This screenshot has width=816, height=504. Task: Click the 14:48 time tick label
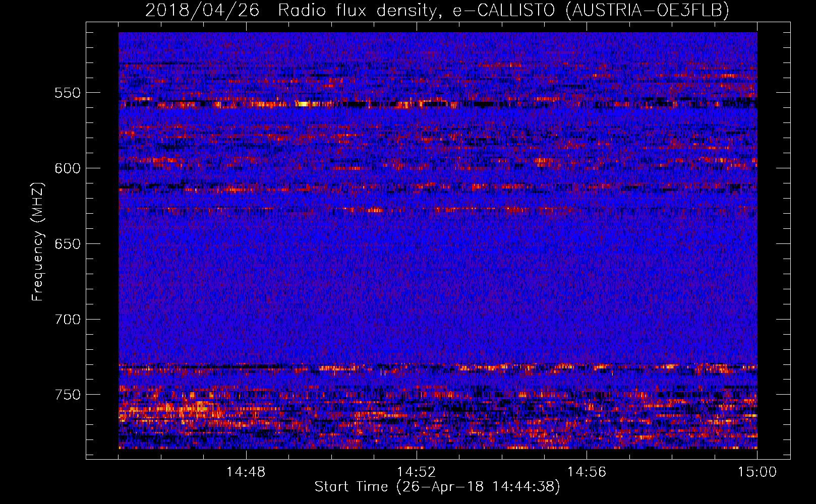(x=246, y=472)
